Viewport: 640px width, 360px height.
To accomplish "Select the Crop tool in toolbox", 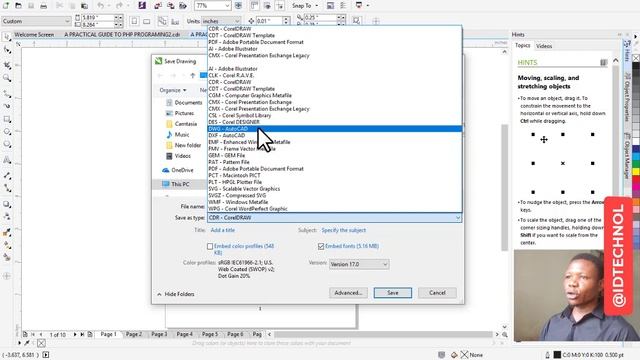I will (x=7, y=65).
